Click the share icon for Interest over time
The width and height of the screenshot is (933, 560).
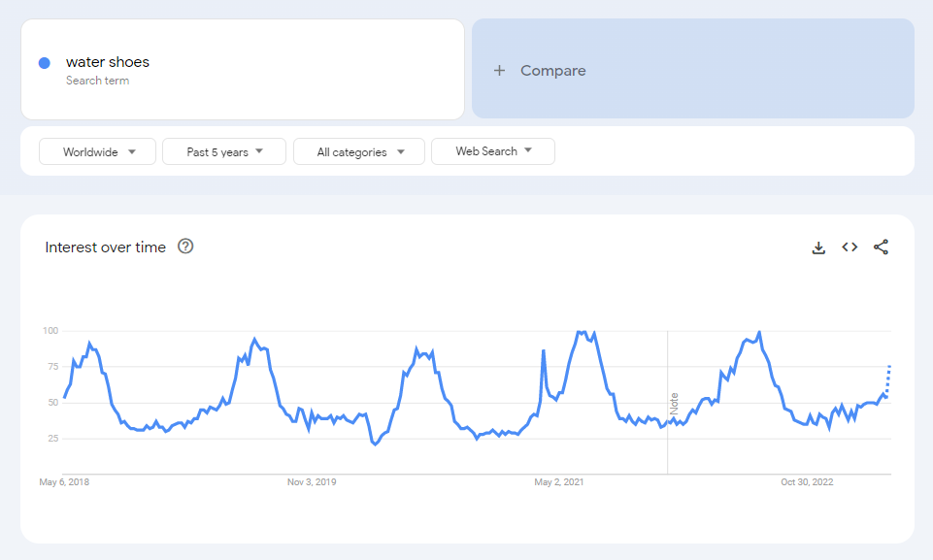(881, 247)
